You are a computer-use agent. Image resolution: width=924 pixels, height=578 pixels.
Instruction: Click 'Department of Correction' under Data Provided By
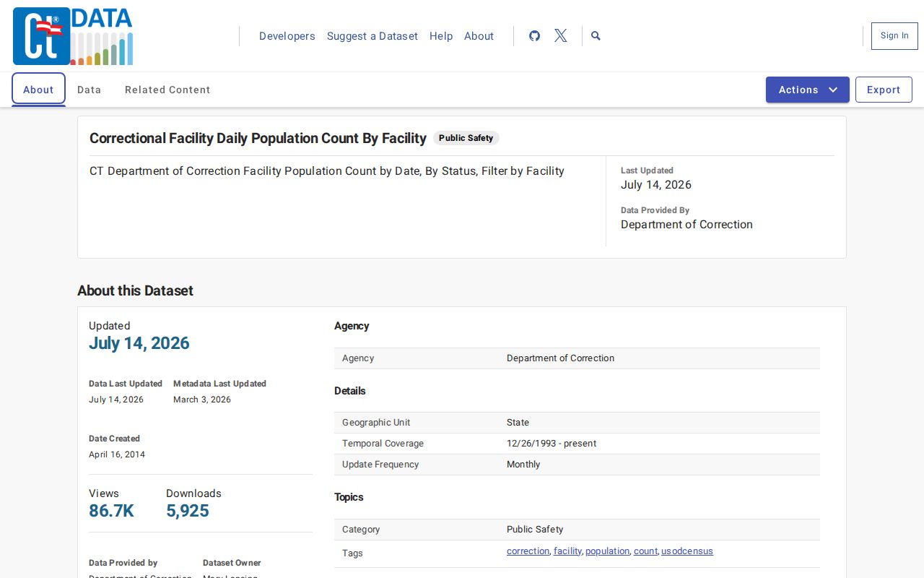pyautogui.click(x=687, y=225)
